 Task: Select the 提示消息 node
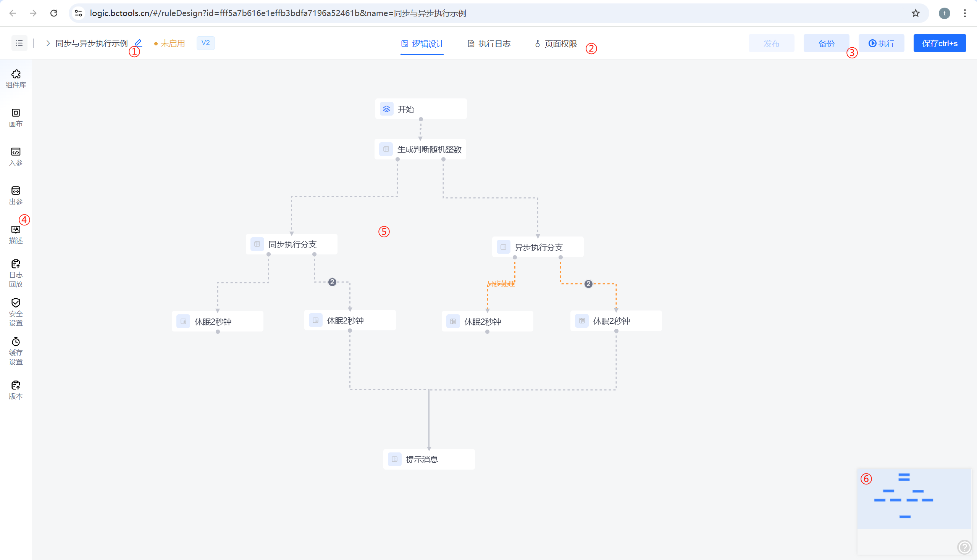pos(429,459)
